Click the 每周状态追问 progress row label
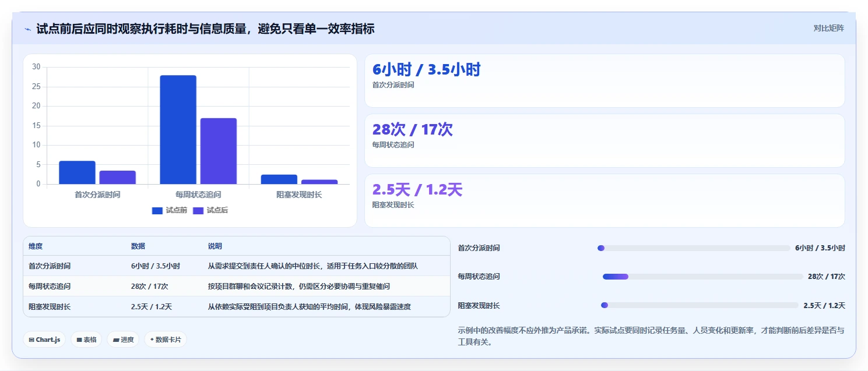Viewport: 868px width, 371px height. (x=479, y=277)
